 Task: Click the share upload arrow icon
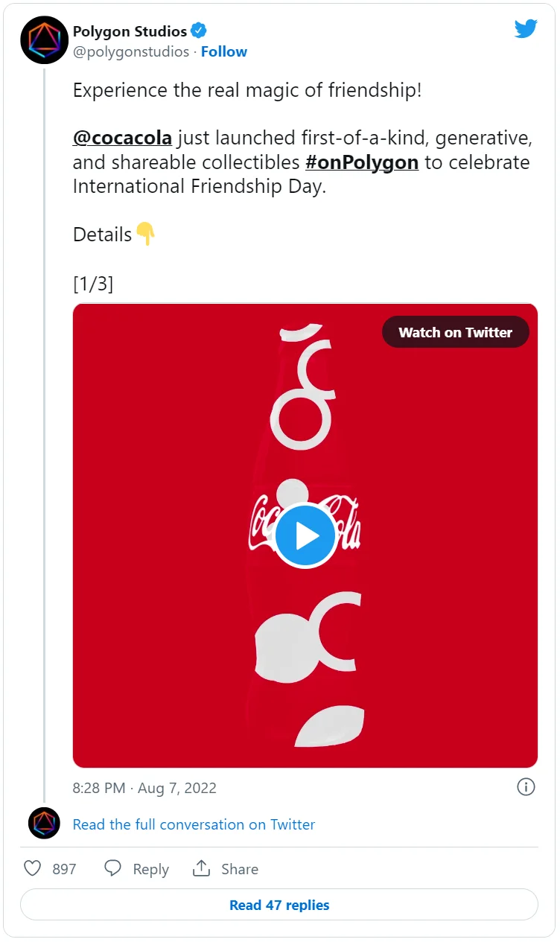[201, 868]
